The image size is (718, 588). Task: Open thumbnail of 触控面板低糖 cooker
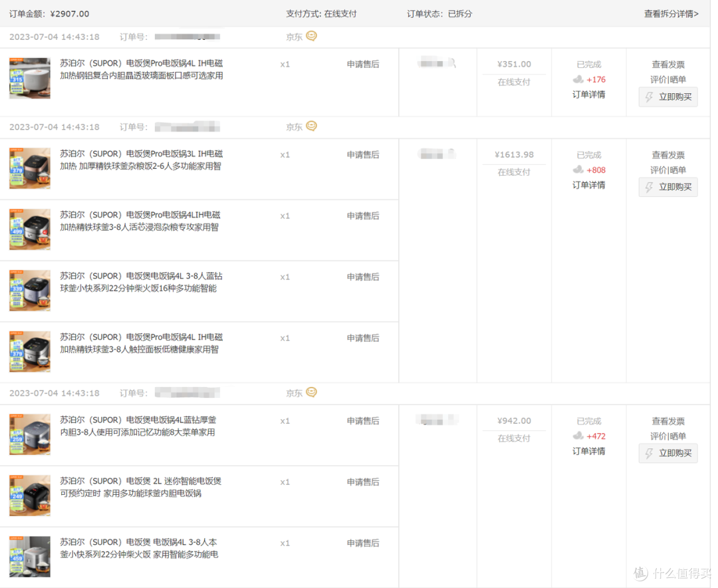[x=30, y=351]
